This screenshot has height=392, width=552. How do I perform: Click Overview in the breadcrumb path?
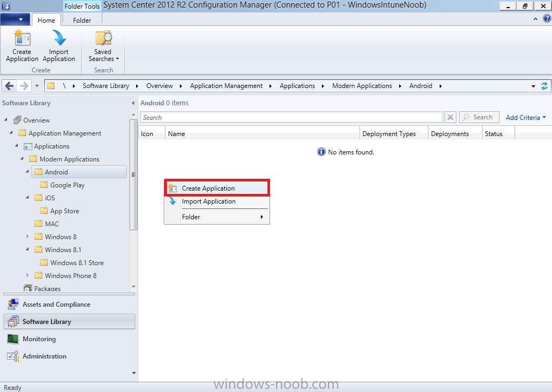click(159, 86)
